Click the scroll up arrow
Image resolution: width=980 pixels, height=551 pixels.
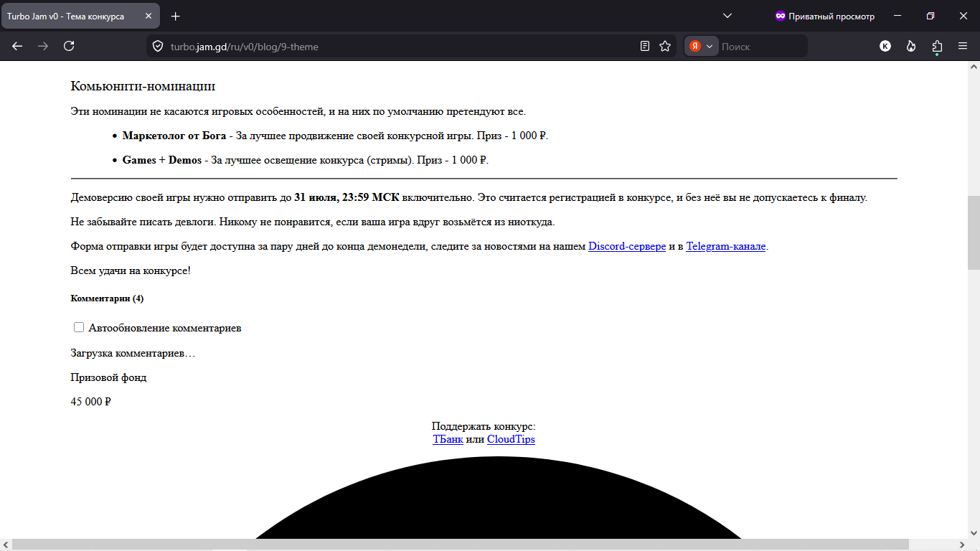pyautogui.click(x=974, y=66)
